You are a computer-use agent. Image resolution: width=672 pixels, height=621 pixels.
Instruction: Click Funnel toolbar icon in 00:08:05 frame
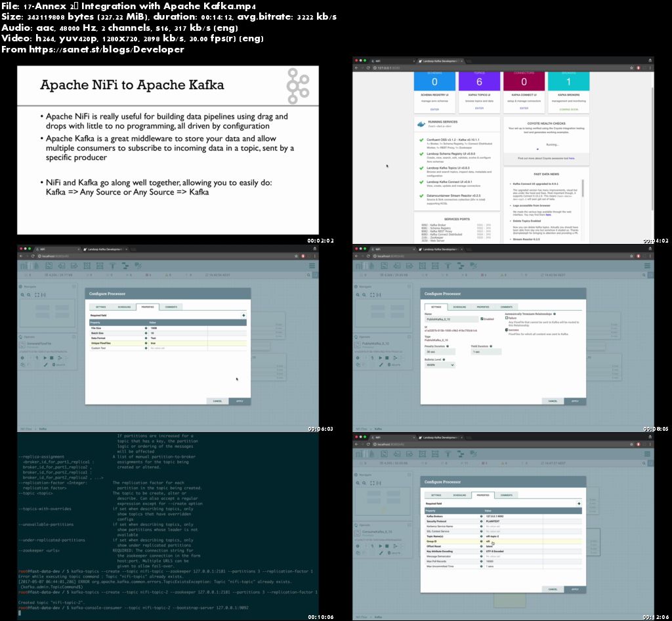448,266
